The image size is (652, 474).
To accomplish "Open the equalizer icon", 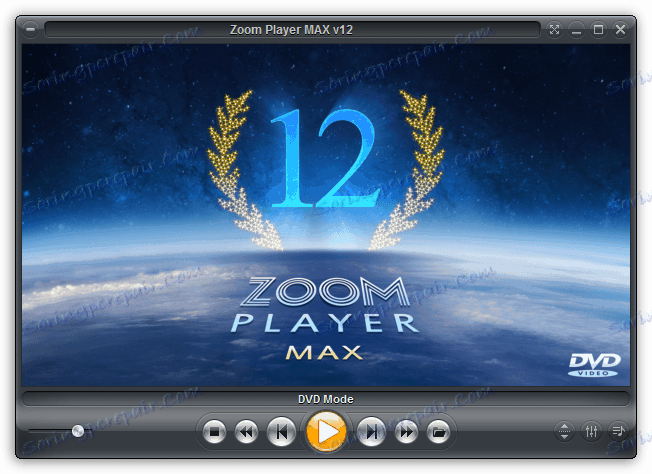I will pyautogui.click(x=591, y=432).
